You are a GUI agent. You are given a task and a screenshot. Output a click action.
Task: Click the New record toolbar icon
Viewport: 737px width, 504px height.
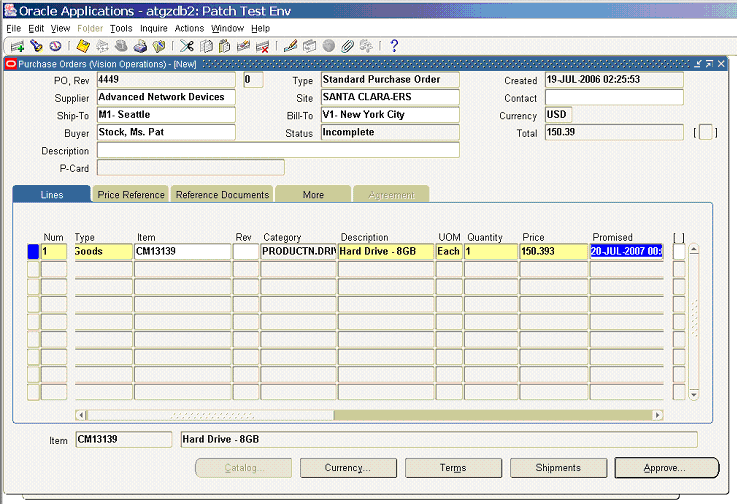[17, 46]
